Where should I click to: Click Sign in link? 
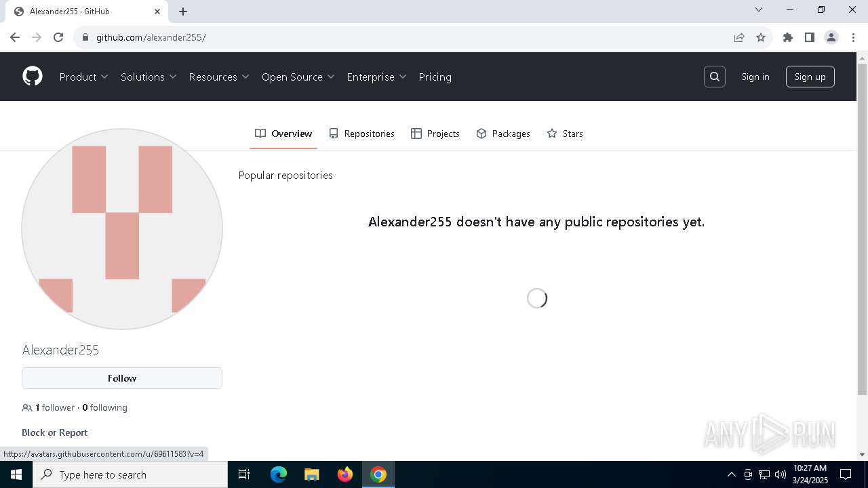pos(755,77)
